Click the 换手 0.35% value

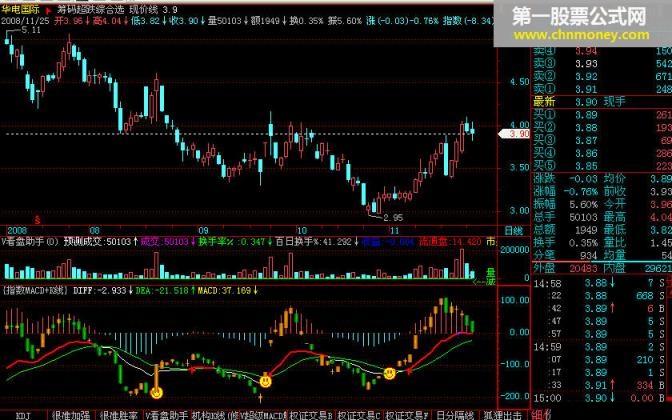coord(583,243)
